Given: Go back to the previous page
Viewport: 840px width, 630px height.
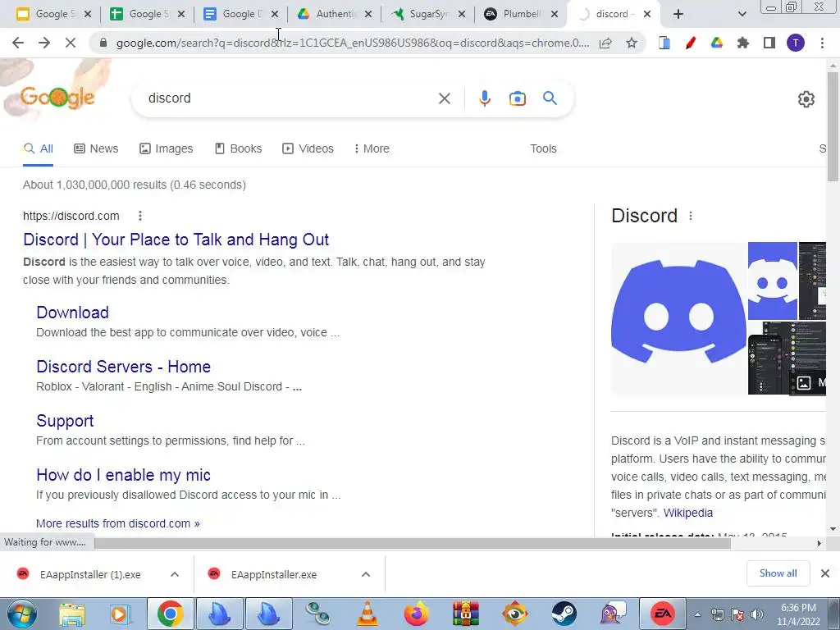Looking at the screenshot, I should click(x=18, y=43).
